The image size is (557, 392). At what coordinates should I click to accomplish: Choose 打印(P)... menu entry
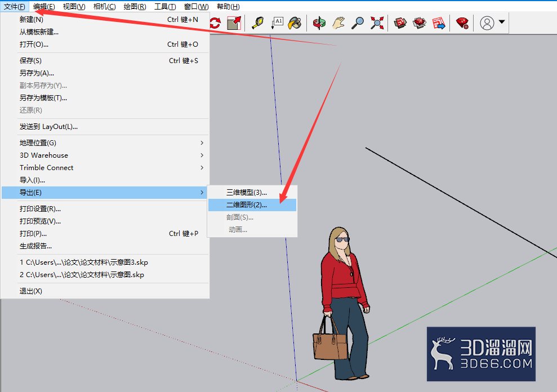coord(105,234)
